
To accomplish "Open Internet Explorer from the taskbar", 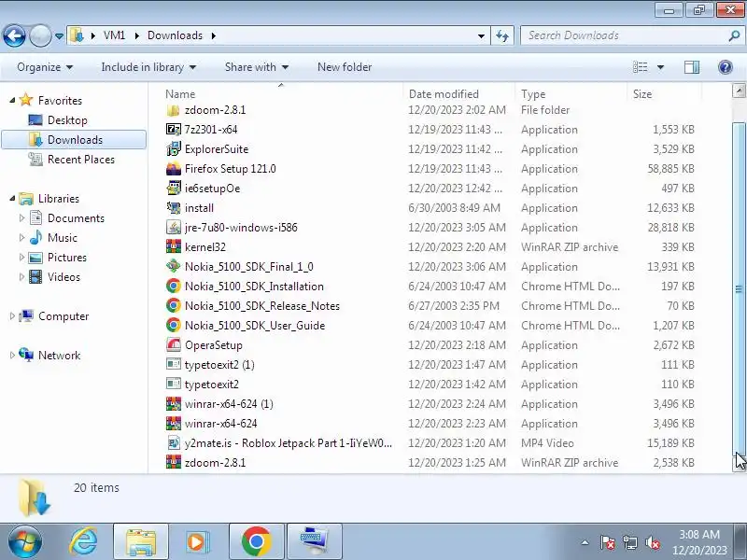I will pyautogui.click(x=84, y=541).
